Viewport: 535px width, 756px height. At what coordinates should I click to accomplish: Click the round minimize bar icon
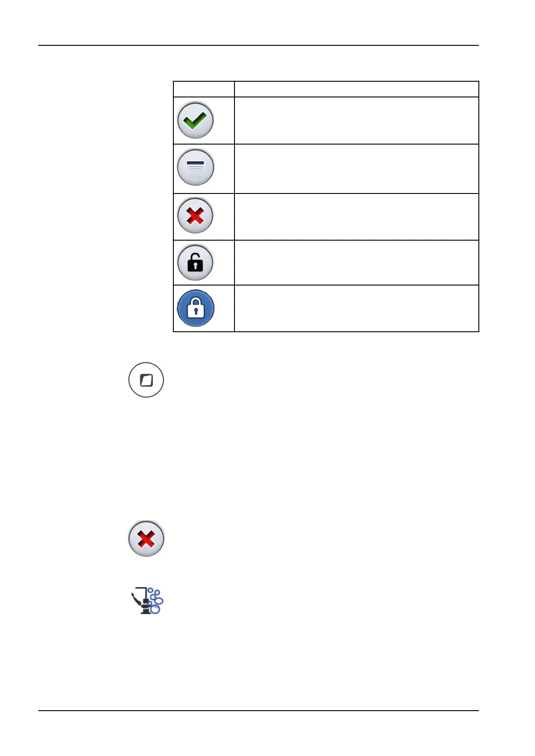coord(195,167)
